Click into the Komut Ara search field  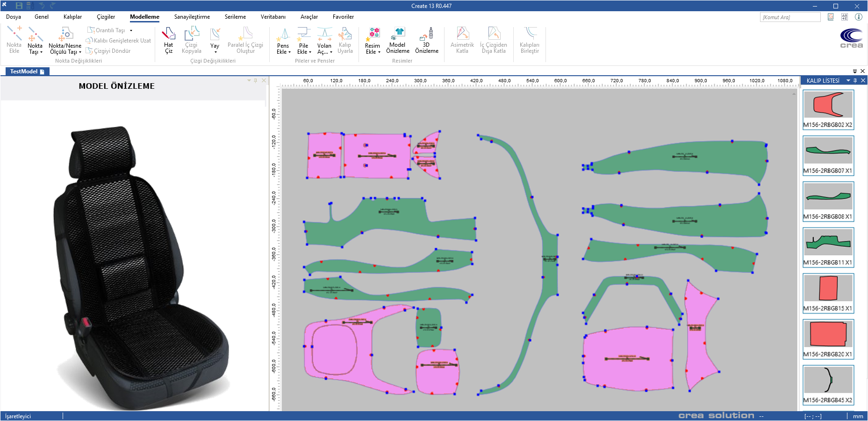(x=789, y=17)
